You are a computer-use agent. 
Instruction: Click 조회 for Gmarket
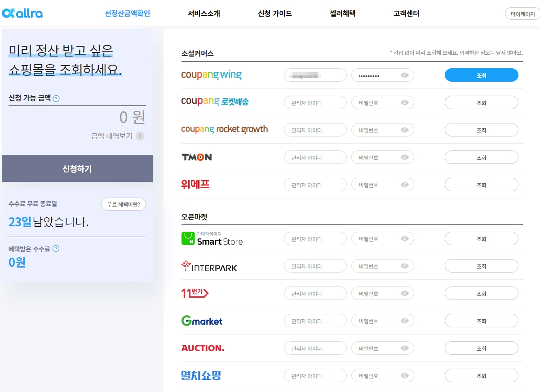pyautogui.click(x=481, y=321)
